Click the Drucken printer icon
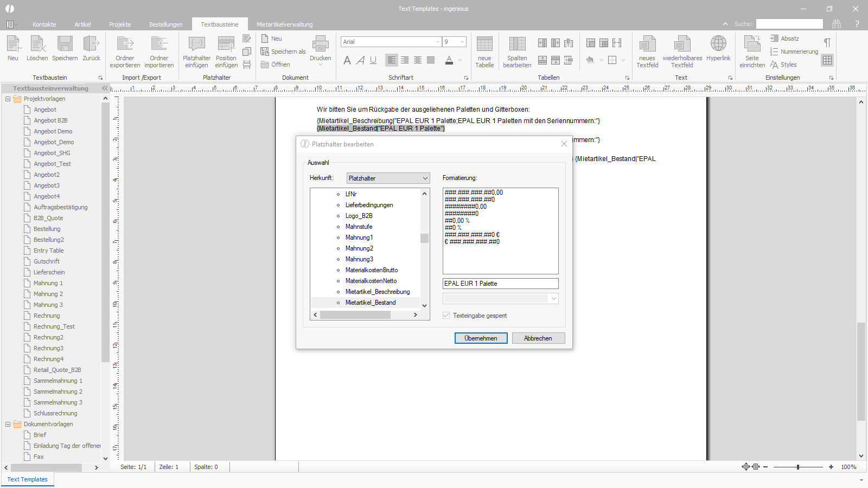The image size is (868, 488). [320, 44]
